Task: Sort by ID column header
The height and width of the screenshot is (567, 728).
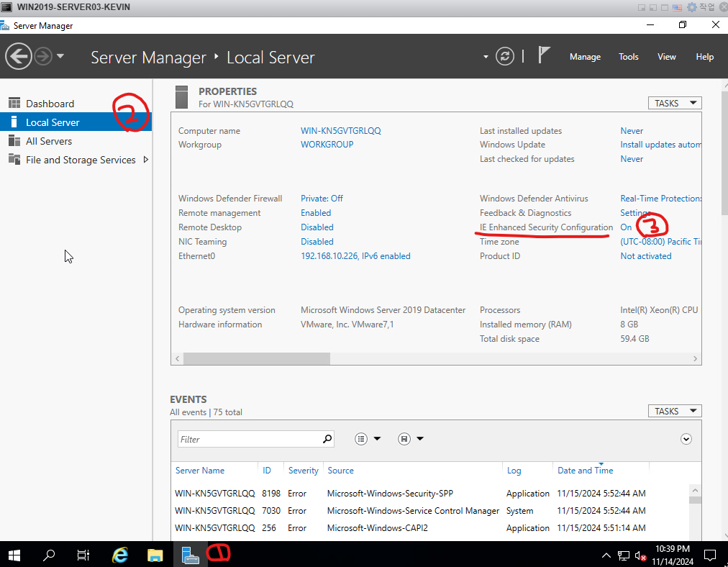Action: (x=266, y=471)
